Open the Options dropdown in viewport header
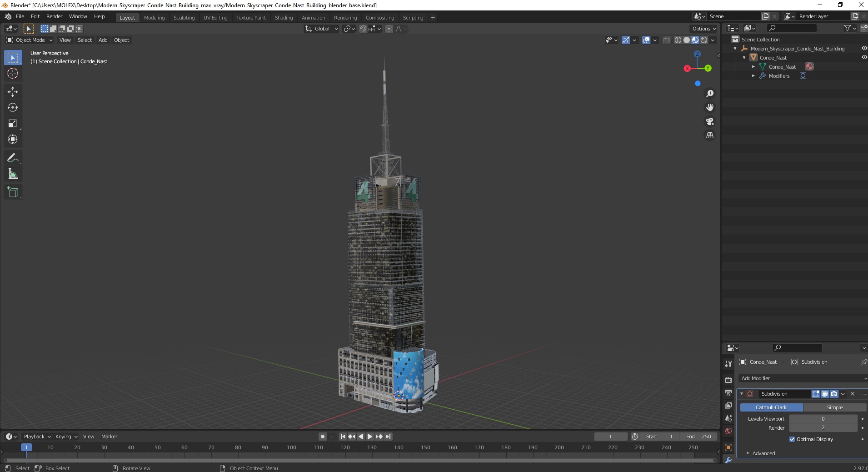868x472 pixels. (x=704, y=29)
